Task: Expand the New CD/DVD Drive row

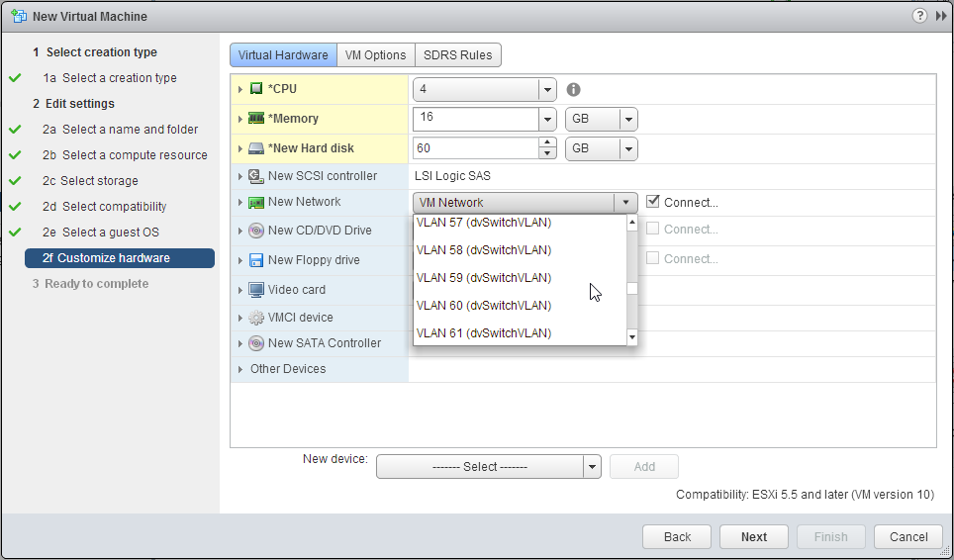Action: pos(240,232)
